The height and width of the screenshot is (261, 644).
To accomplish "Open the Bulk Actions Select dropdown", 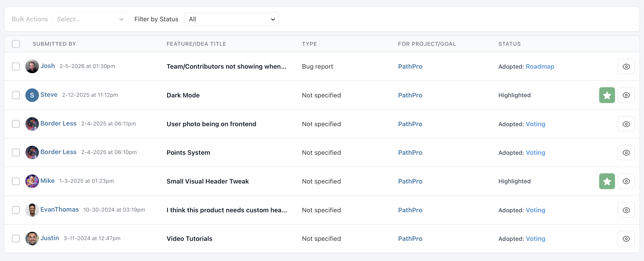I will pyautogui.click(x=89, y=19).
